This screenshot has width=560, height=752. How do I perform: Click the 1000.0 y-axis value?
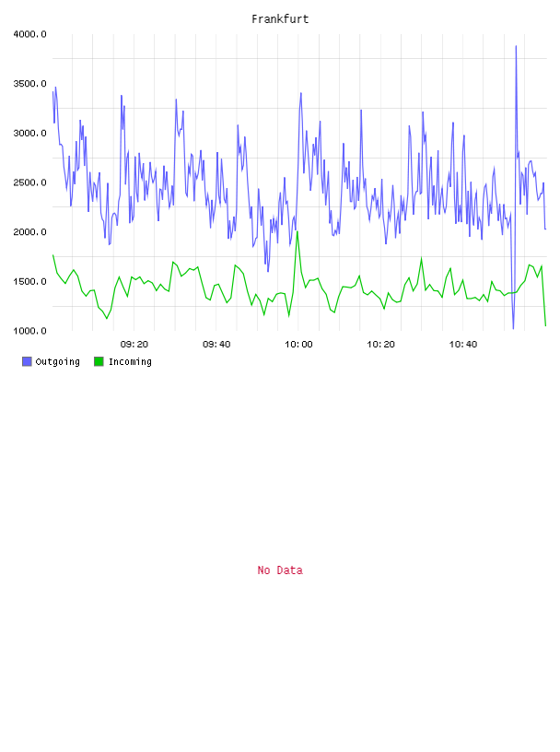pos(29,331)
